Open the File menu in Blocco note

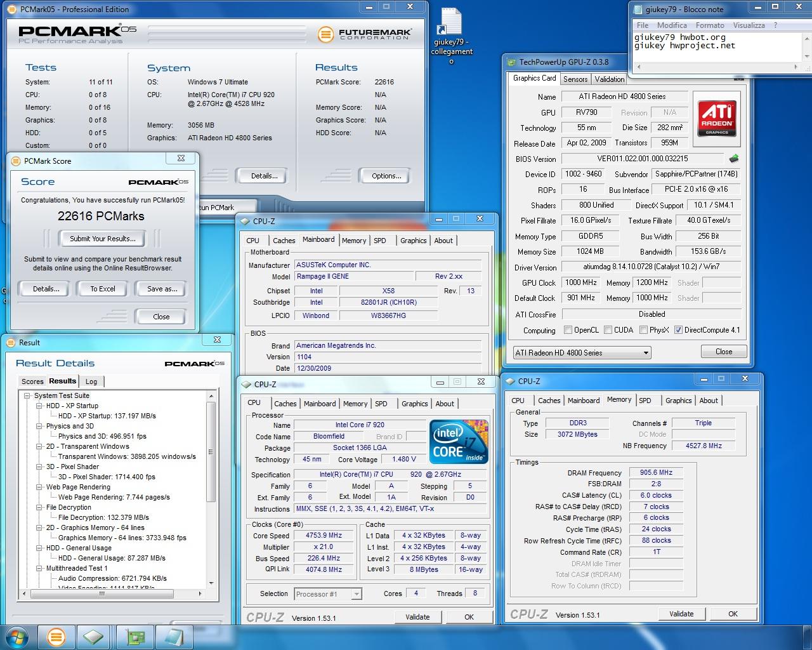click(643, 25)
